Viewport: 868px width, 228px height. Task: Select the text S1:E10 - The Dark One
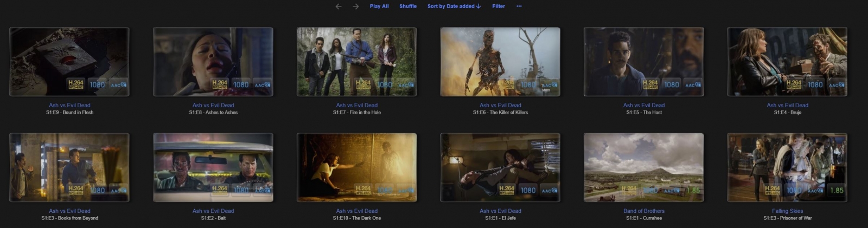coord(356,218)
